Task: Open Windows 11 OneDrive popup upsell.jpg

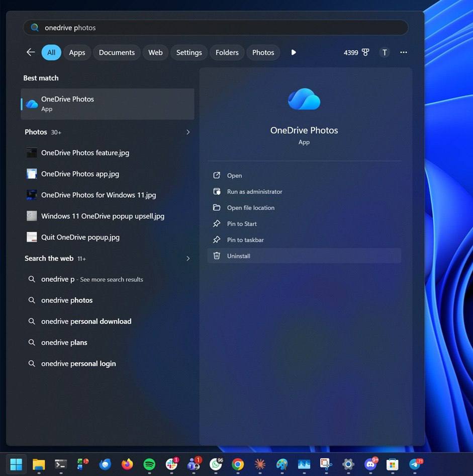Action: tap(108, 216)
